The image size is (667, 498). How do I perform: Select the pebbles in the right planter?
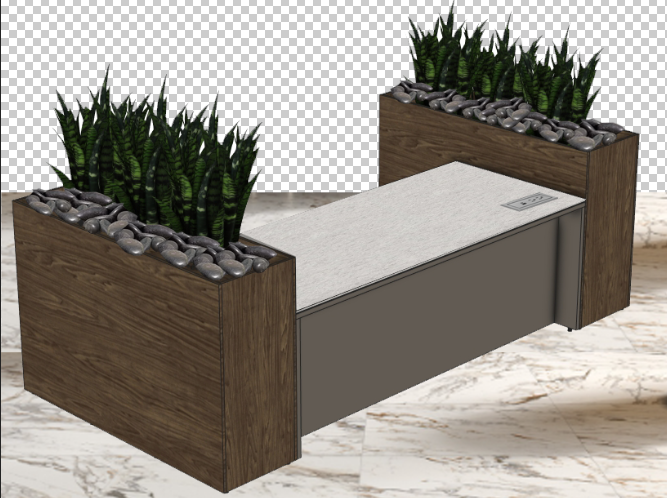520,118
